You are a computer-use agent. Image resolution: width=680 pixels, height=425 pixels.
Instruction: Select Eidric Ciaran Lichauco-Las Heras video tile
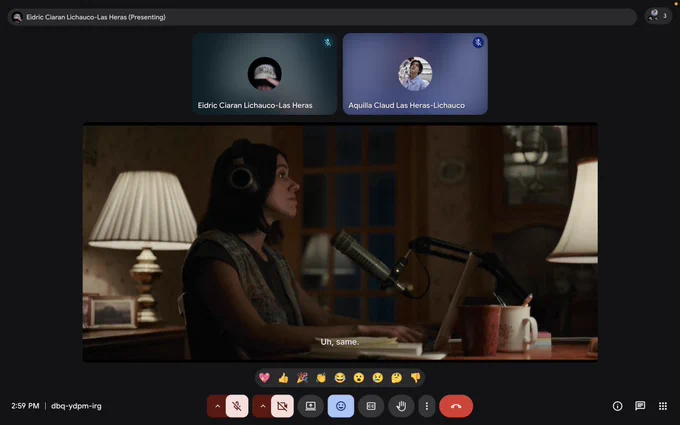pyautogui.click(x=265, y=74)
